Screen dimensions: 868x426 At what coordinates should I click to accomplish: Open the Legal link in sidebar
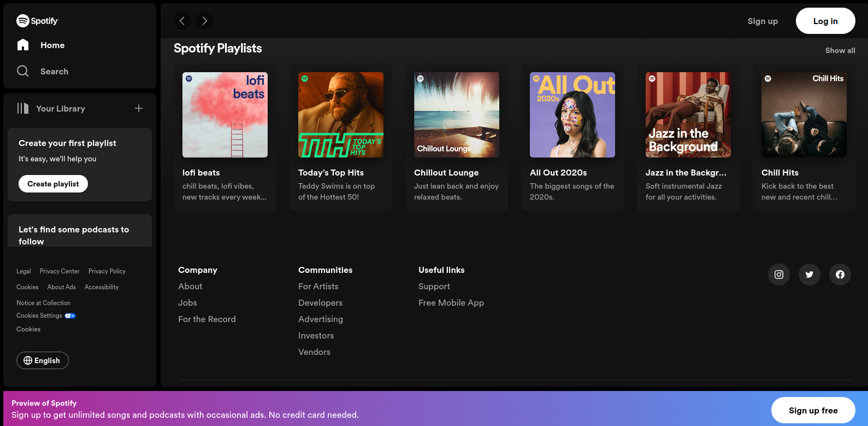pos(23,271)
